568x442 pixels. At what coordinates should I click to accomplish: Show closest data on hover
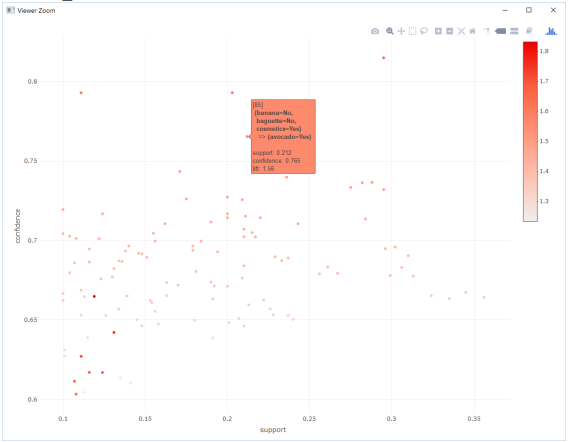500,31
